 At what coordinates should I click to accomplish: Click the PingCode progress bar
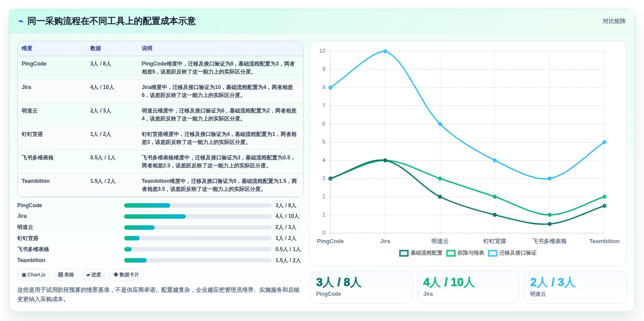tap(198, 205)
